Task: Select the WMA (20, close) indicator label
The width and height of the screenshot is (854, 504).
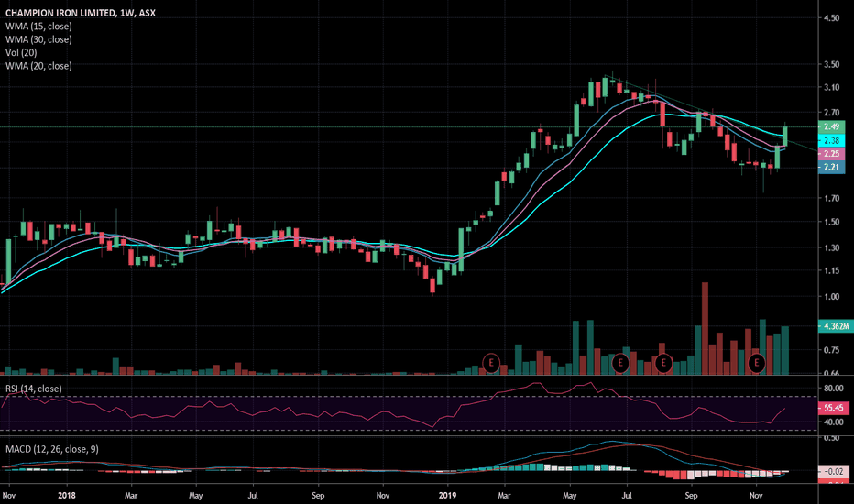Action: click(x=38, y=65)
